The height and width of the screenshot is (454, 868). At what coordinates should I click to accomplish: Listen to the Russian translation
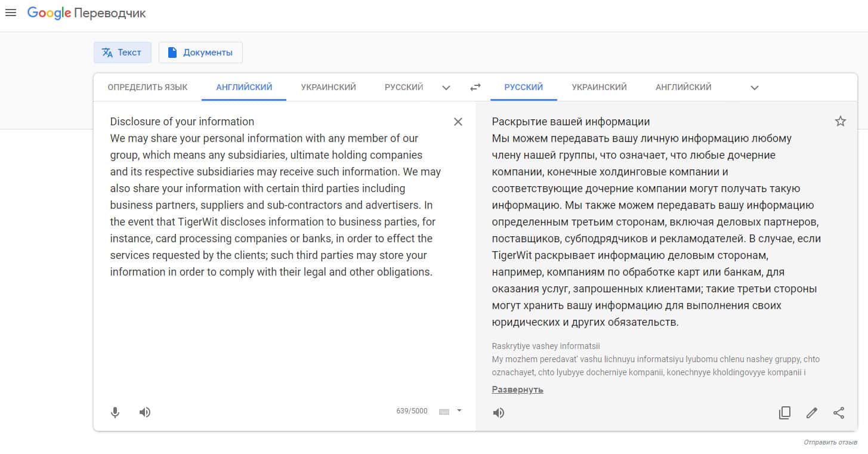499,413
